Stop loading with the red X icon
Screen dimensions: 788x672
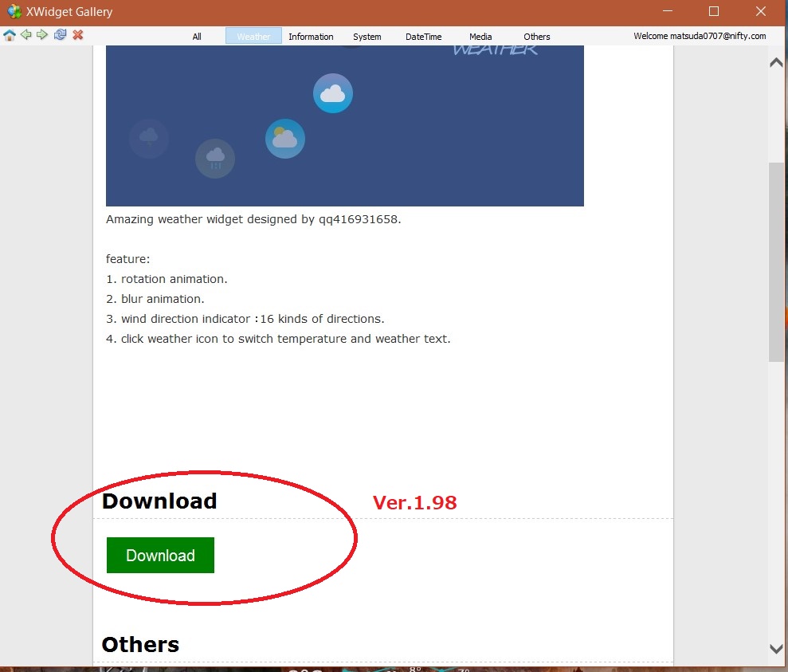78,35
